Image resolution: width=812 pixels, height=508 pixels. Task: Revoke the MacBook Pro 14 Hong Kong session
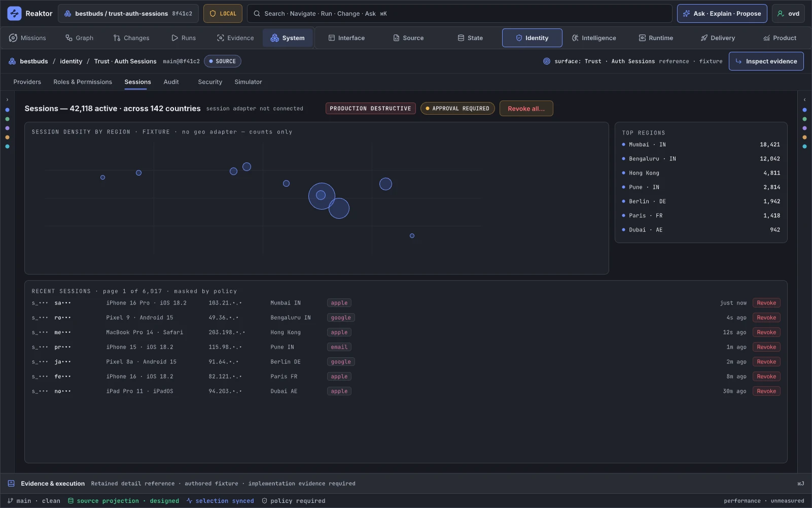pyautogui.click(x=766, y=332)
